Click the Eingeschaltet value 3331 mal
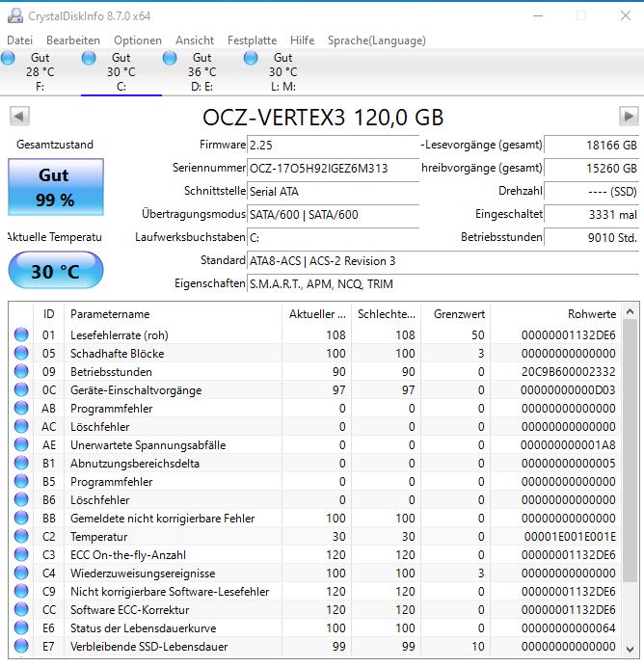This screenshot has height=667, width=644. click(x=591, y=214)
